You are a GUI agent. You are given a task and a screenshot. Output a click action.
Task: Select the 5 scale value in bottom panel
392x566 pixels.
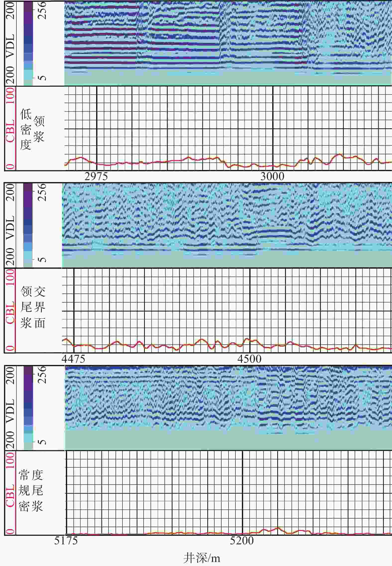(42, 442)
